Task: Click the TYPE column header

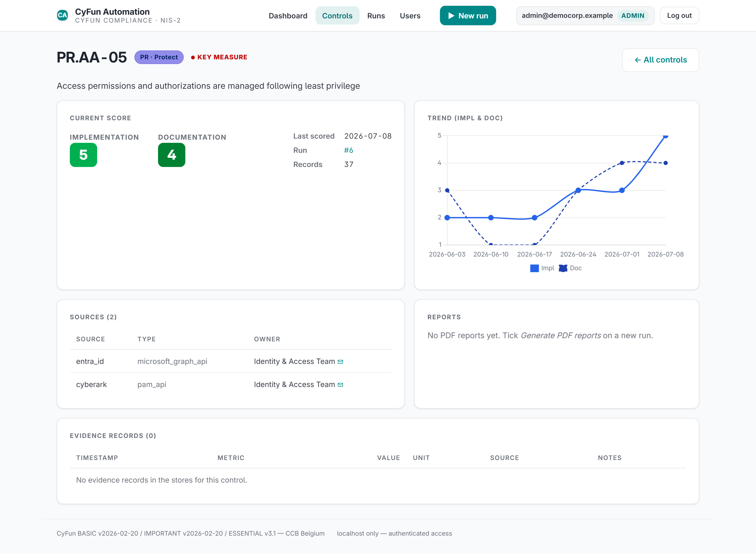Action: [x=146, y=339]
